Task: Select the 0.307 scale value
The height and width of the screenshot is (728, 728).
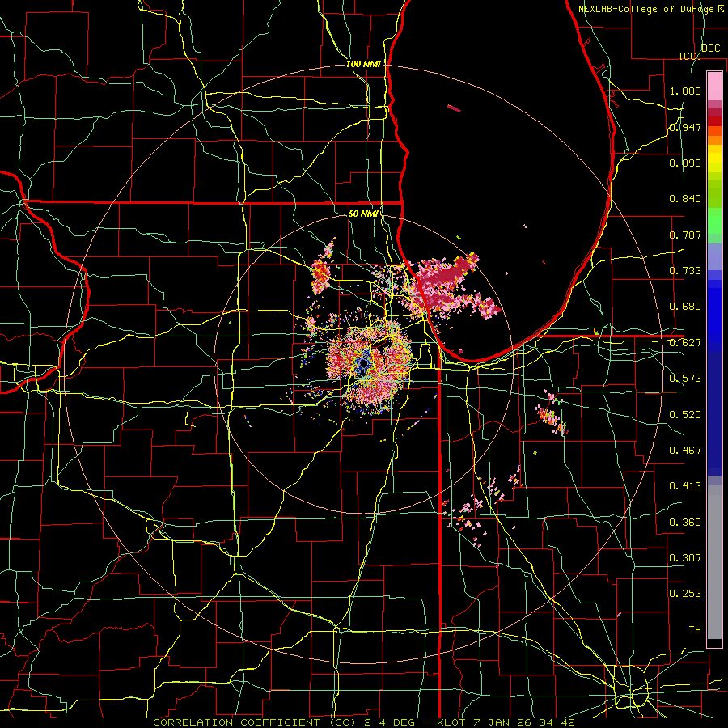Action: click(x=685, y=558)
